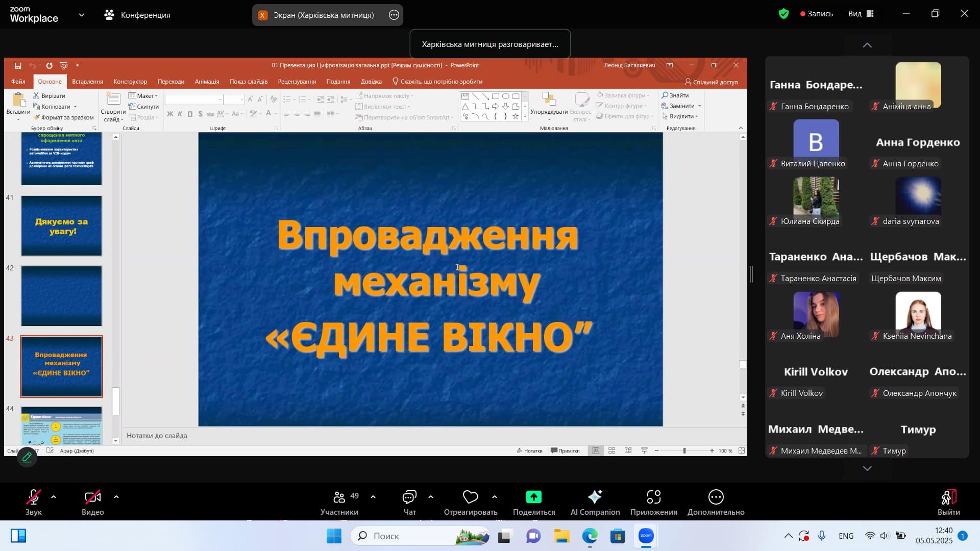The width and height of the screenshot is (980, 551).
Task: Click Выйти leave meeting icon
Action: point(949,497)
